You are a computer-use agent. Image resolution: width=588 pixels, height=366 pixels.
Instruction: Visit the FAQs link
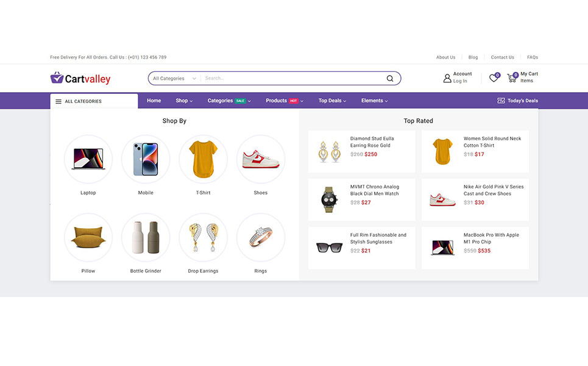tap(532, 57)
